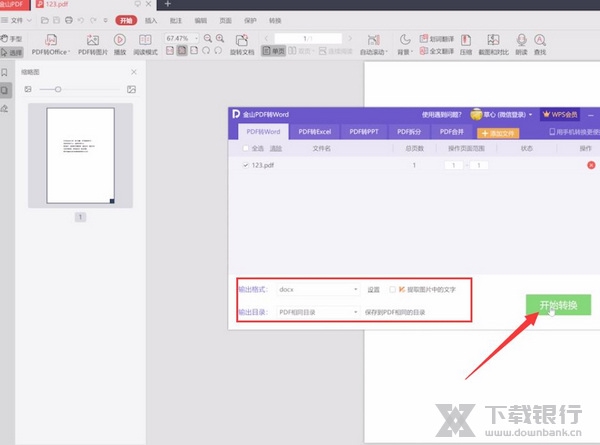This screenshot has height=445, width=600.
Task: Select the 选择 cursor tool
Action: point(11,52)
